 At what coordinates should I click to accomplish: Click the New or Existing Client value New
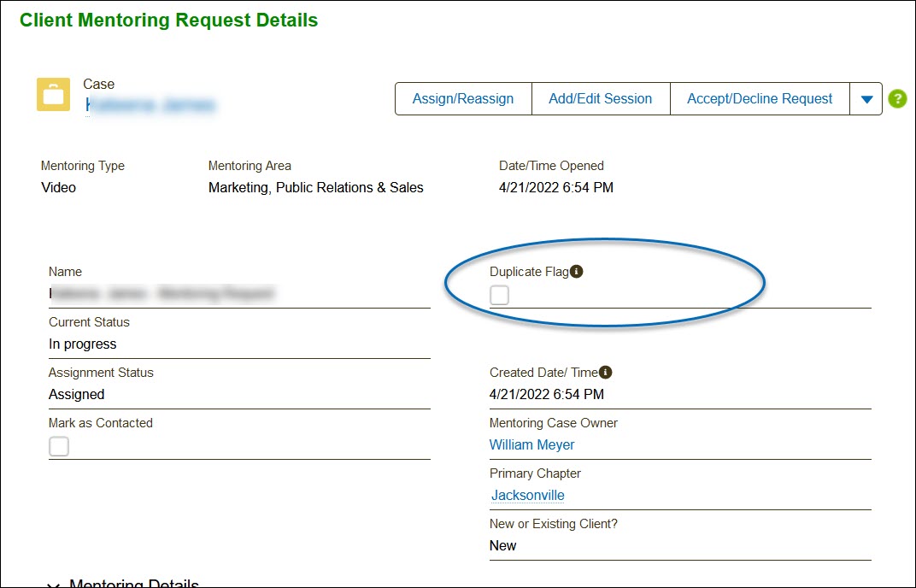503,546
